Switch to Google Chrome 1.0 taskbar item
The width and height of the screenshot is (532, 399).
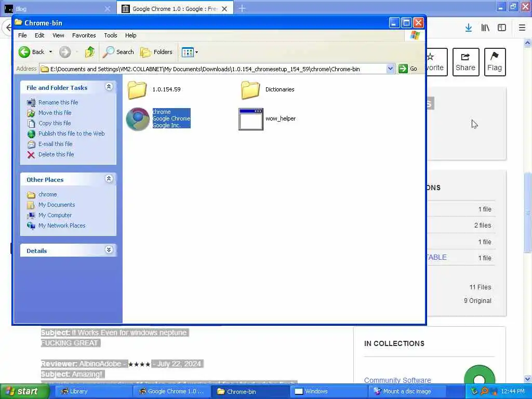click(x=172, y=391)
